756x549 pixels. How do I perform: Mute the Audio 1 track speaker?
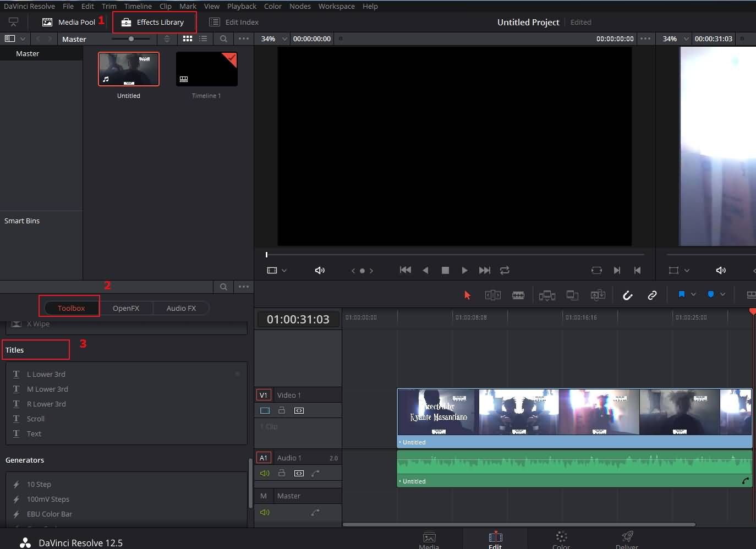coord(265,473)
